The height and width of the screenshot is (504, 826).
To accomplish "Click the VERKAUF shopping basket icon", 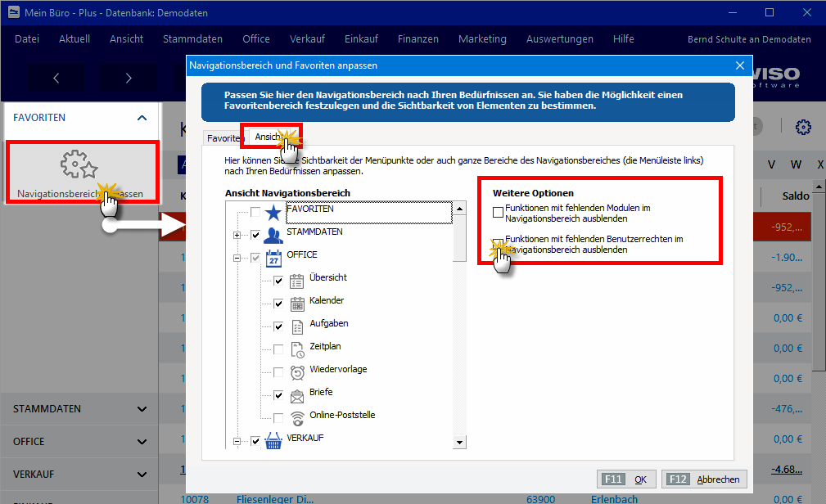I will pos(273,441).
